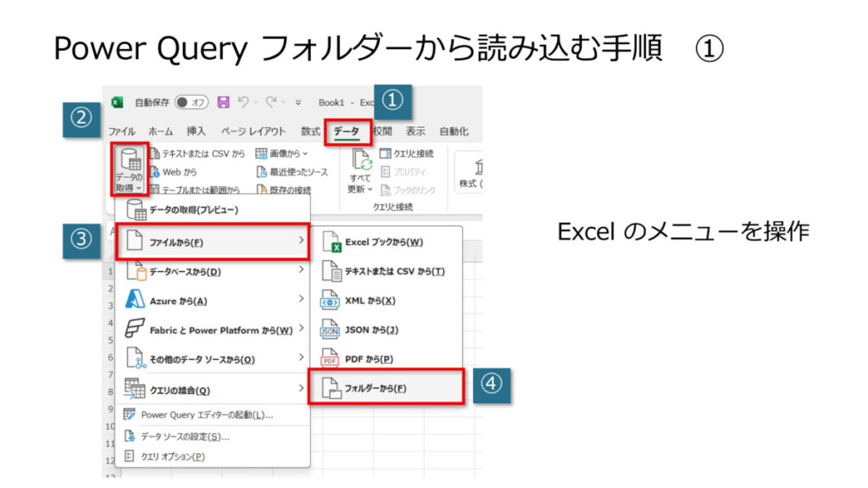Image resolution: width=868 pixels, height=488 pixels.
Task: Click the その他のデータ ソース icon
Action: coord(136,358)
